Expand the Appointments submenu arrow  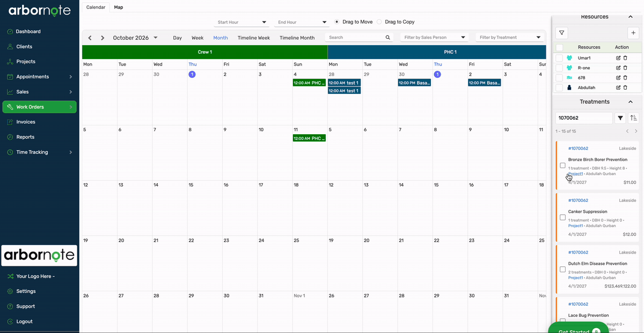coord(71,77)
